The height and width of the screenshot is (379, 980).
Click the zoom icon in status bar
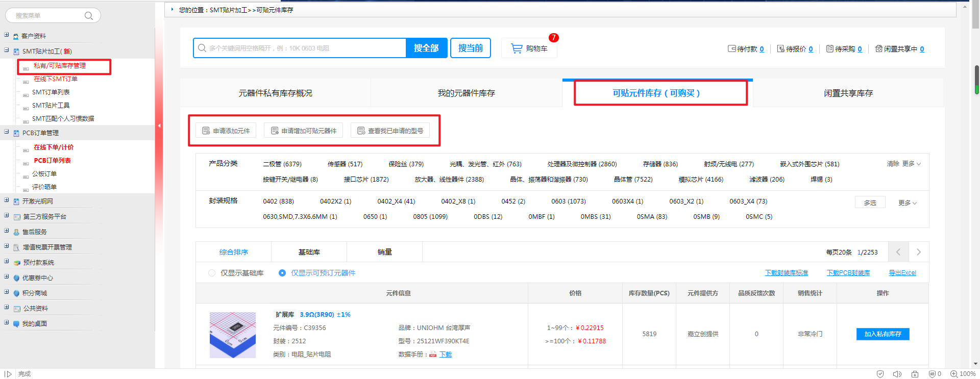tap(953, 374)
